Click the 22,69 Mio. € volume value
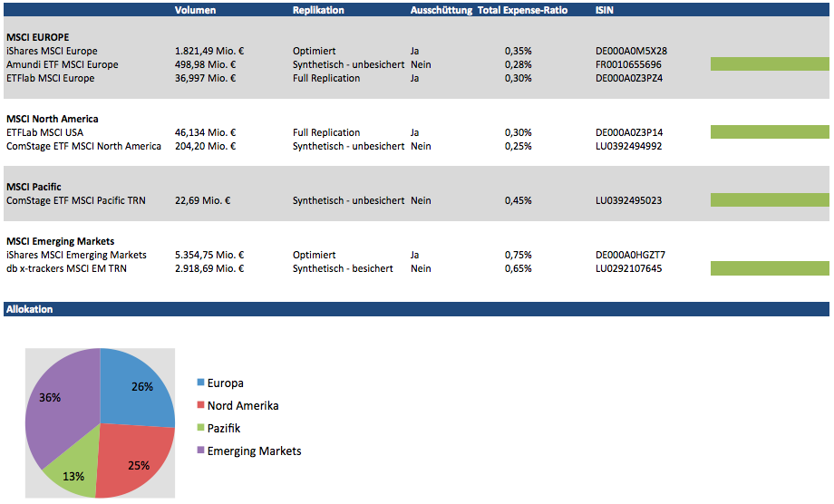834x504 pixels. click(x=203, y=200)
